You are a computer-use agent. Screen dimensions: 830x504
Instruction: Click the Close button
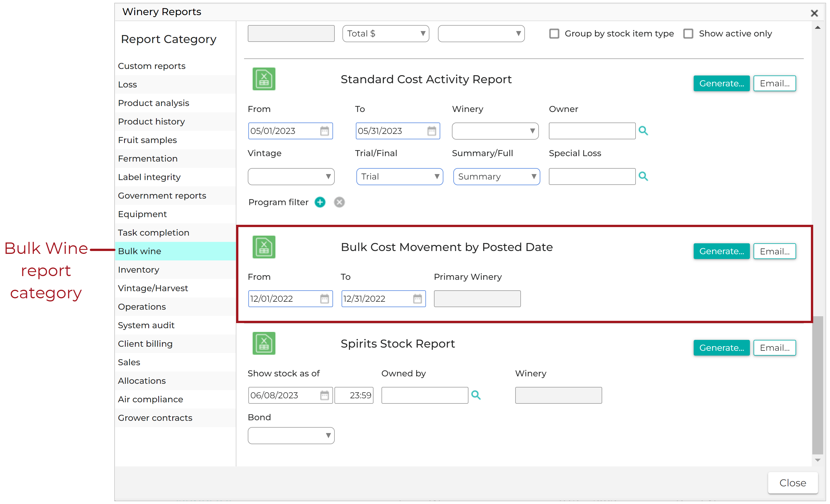pyautogui.click(x=793, y=483)
